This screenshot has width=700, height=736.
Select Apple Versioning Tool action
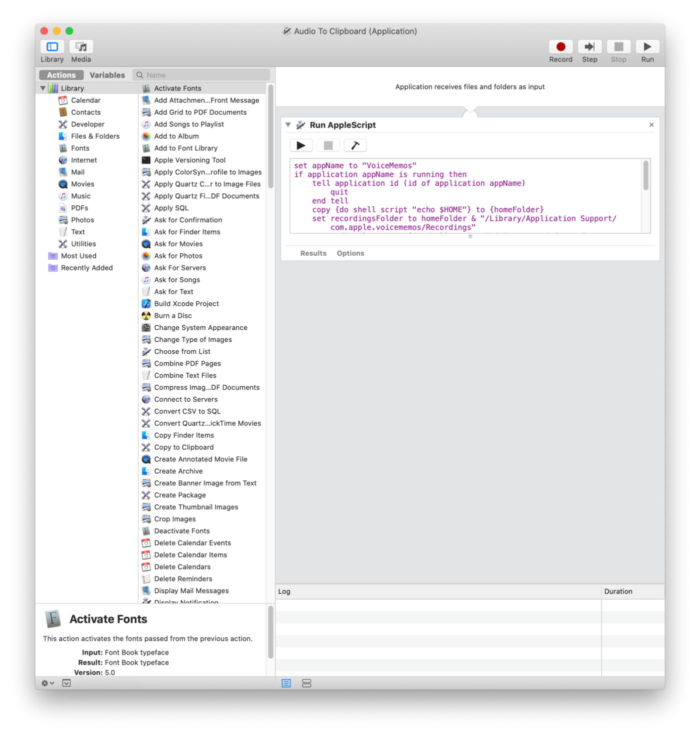[202, 160]
